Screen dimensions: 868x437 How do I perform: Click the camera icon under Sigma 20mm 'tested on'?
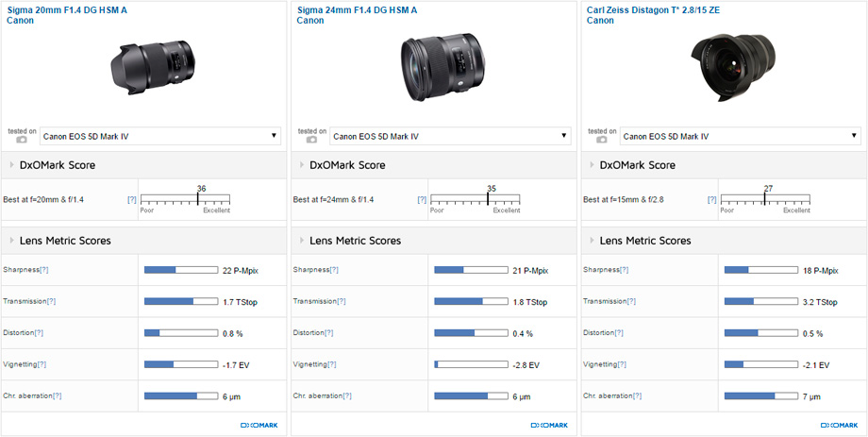point(22,140)
